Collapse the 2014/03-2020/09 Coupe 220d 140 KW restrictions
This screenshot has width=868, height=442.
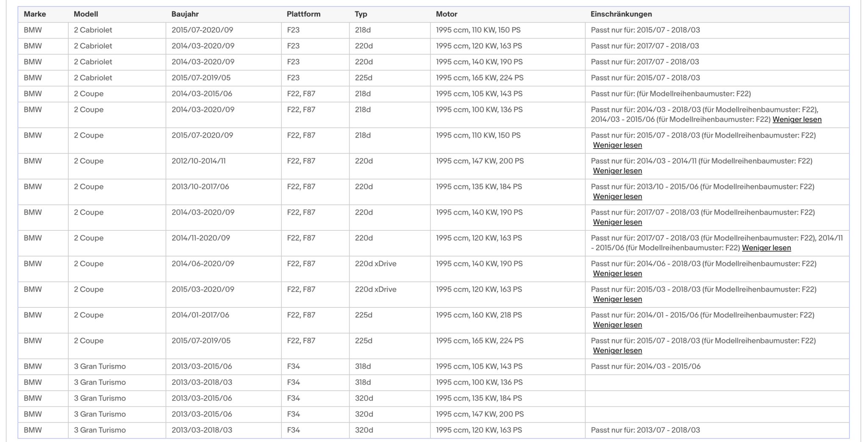pos(618,222)
